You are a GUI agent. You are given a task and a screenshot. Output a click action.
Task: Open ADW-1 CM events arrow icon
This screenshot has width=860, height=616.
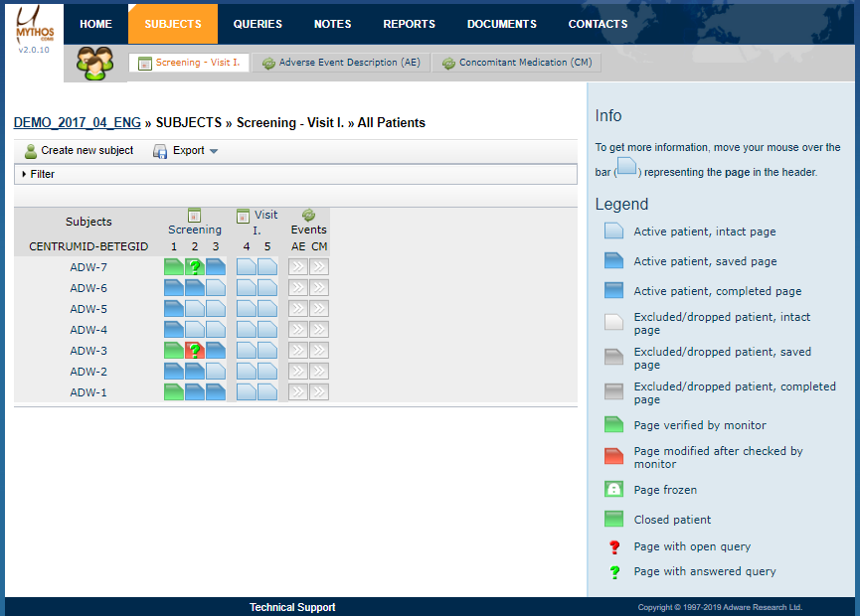tap(319, 391)
